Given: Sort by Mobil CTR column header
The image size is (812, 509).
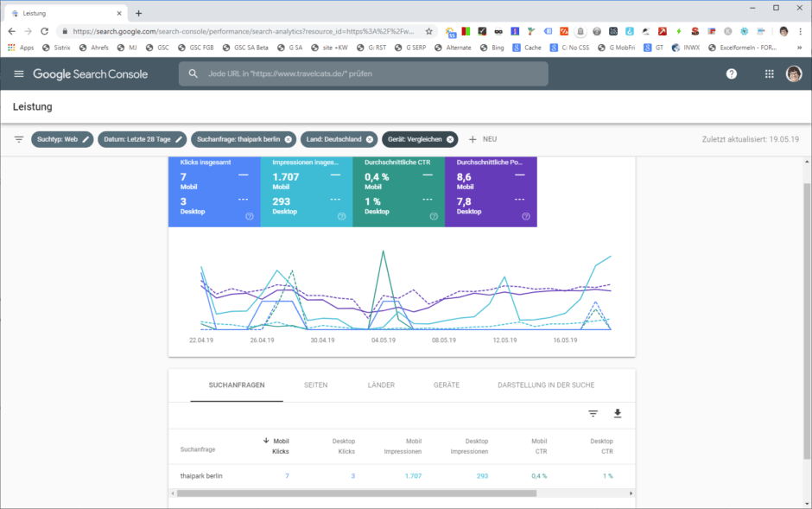Looking at the screenshot, I should tap(539, 446).
